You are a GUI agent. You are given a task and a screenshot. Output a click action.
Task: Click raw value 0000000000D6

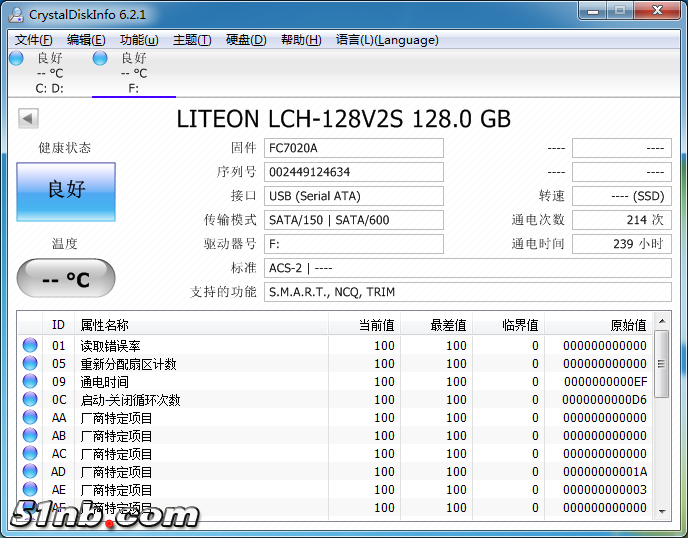(605, 400)
